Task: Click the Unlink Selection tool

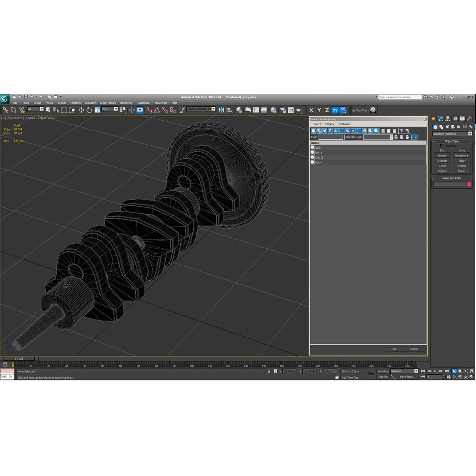Action: (x=14, y=110)
